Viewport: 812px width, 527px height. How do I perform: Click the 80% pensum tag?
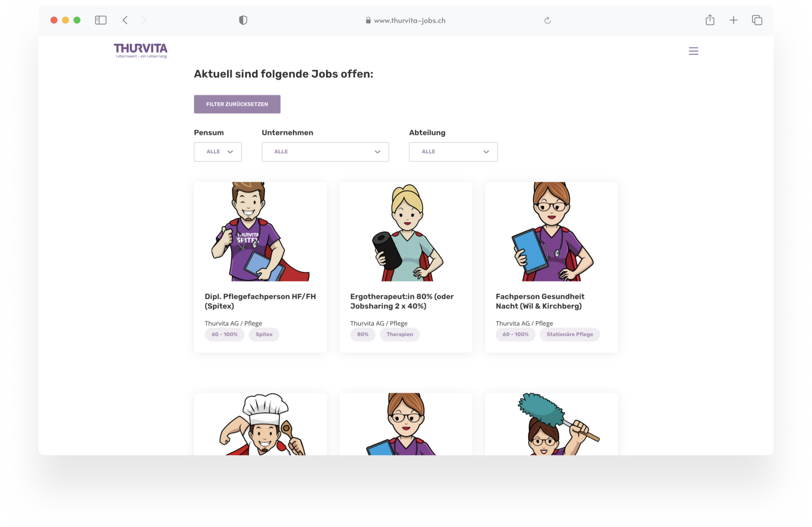tap(363, 334)
